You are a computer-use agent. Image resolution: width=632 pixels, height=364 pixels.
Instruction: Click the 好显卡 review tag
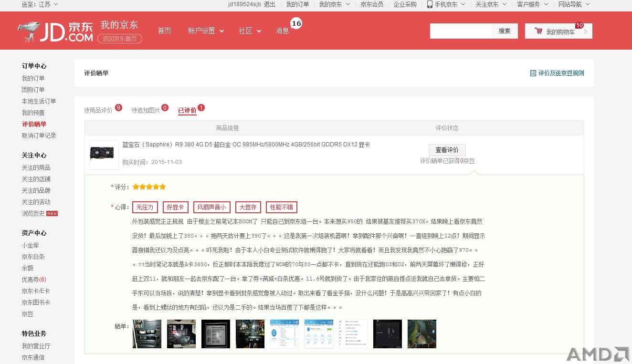coord(175,207)
